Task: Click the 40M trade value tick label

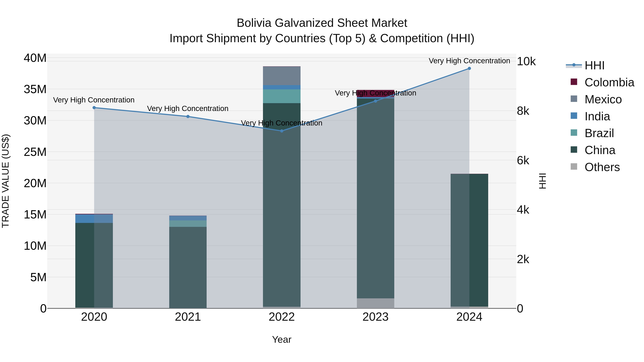Action: tap(35, 58)
